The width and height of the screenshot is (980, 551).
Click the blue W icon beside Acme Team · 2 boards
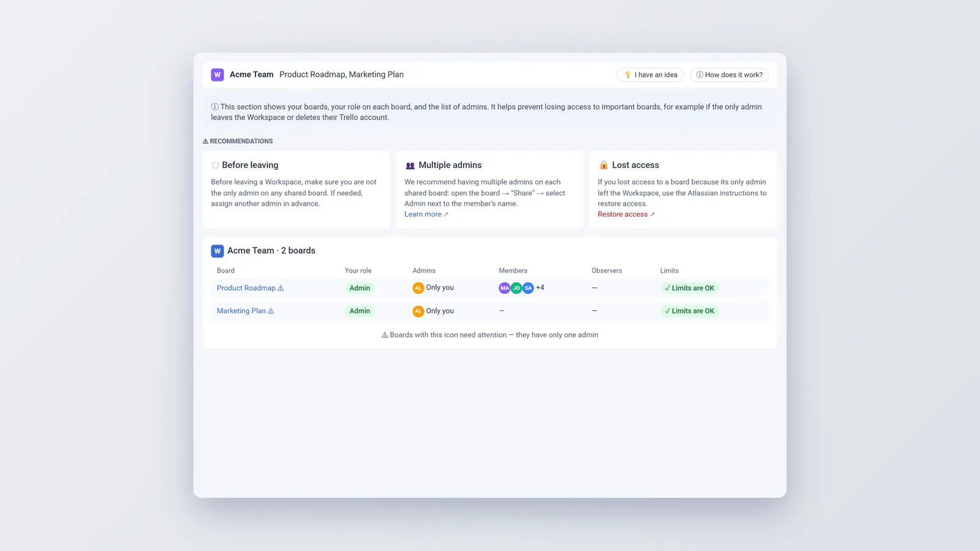click(x=217, y=251)
